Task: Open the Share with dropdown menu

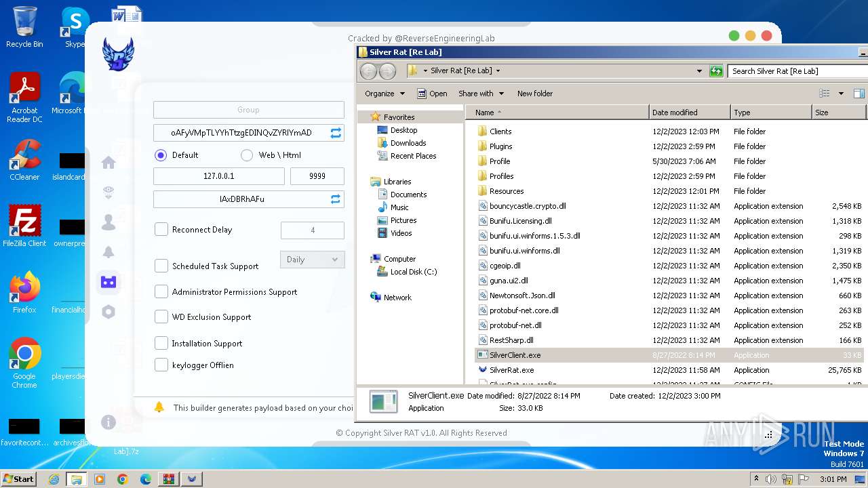Action: point(481,94)
